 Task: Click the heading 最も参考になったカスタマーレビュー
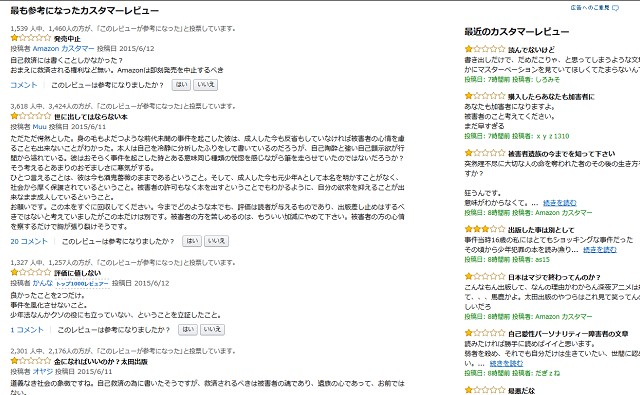click(85, 11)
